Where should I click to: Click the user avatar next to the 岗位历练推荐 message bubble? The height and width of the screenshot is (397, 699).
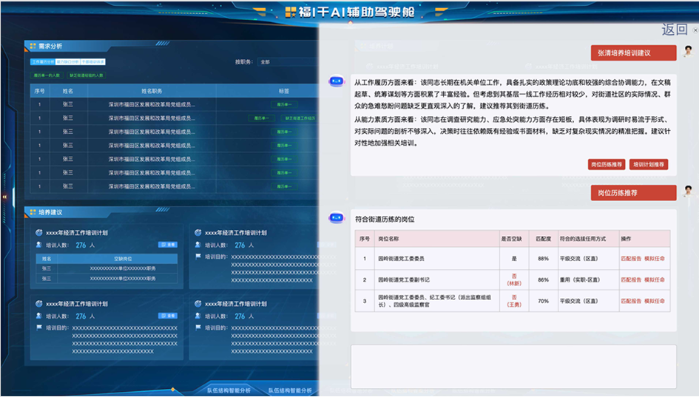(688, 191)
